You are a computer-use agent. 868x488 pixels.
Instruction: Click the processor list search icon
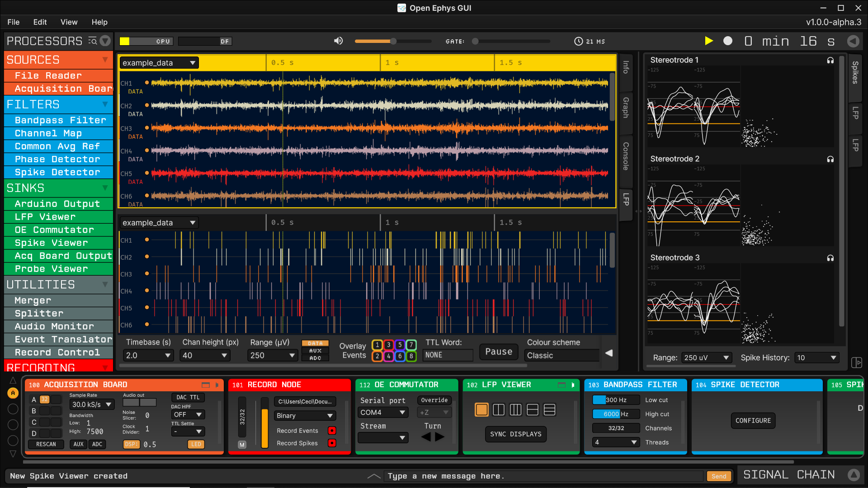[x=93, y=41]
